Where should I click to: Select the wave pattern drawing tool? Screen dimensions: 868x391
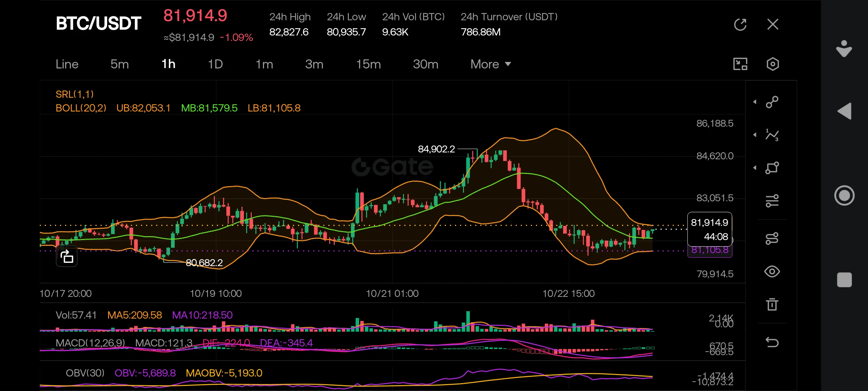pyautogui.click(x=772, y=135)
